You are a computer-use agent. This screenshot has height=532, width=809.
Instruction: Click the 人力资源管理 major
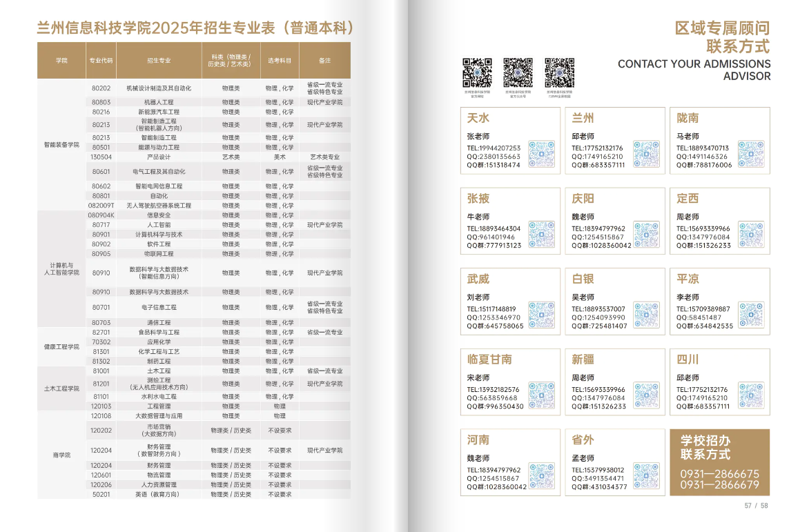[159, 484]
